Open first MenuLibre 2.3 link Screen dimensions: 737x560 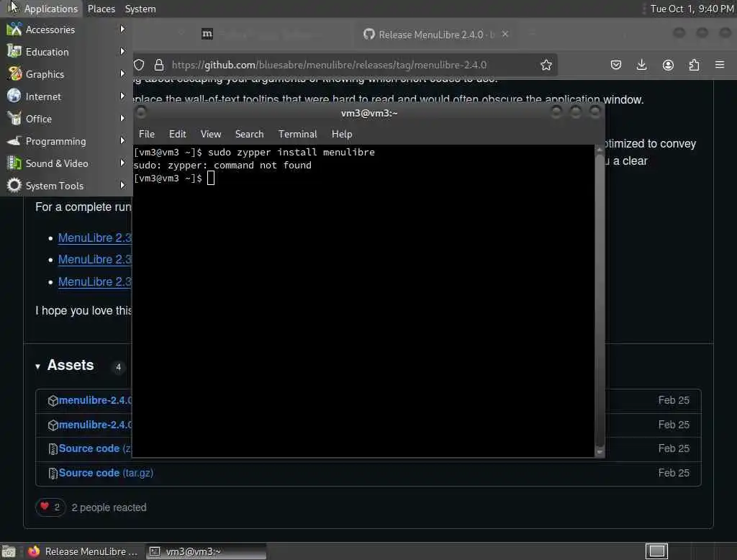(95, 238)
